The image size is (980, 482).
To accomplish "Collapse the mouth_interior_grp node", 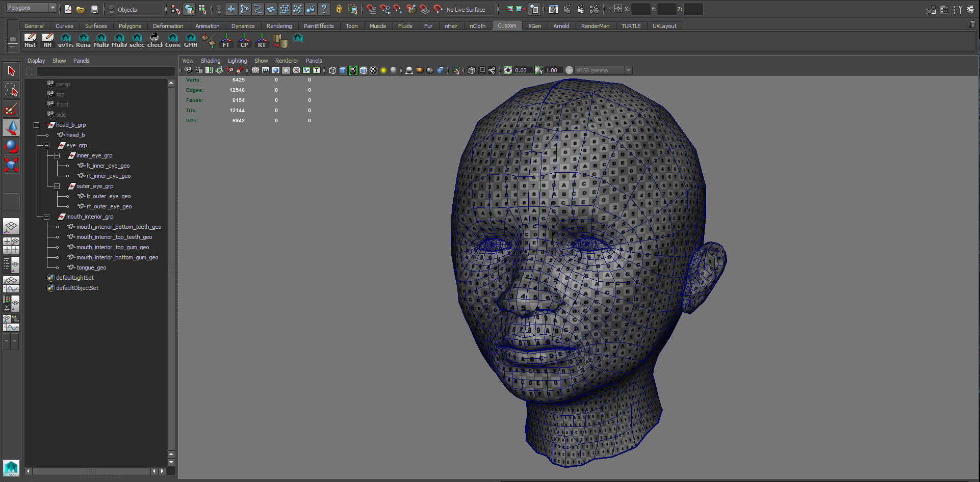I will pyautogui.click(x=47, y=217).
